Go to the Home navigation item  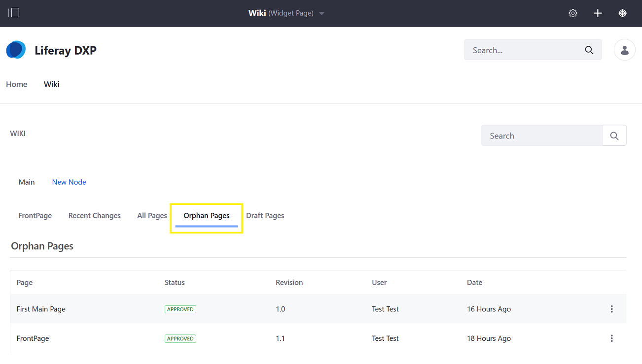coord(17,84)
